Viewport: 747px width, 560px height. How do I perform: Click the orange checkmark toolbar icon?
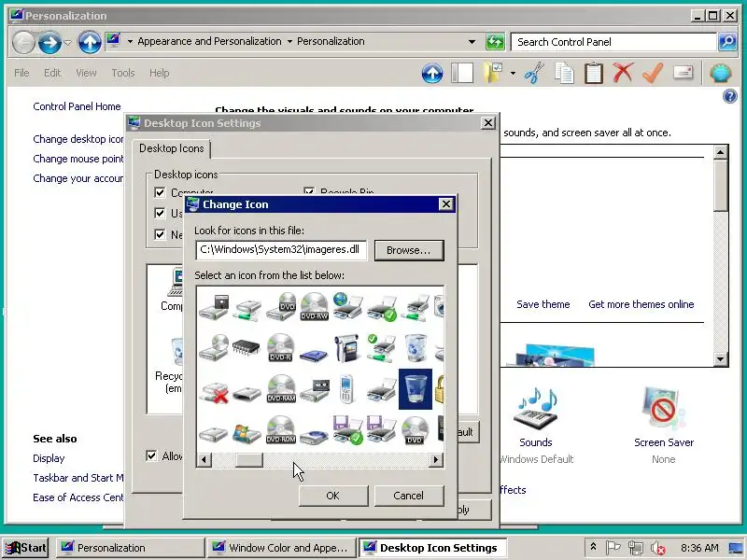pyautogui.click(x=653, y=73)
